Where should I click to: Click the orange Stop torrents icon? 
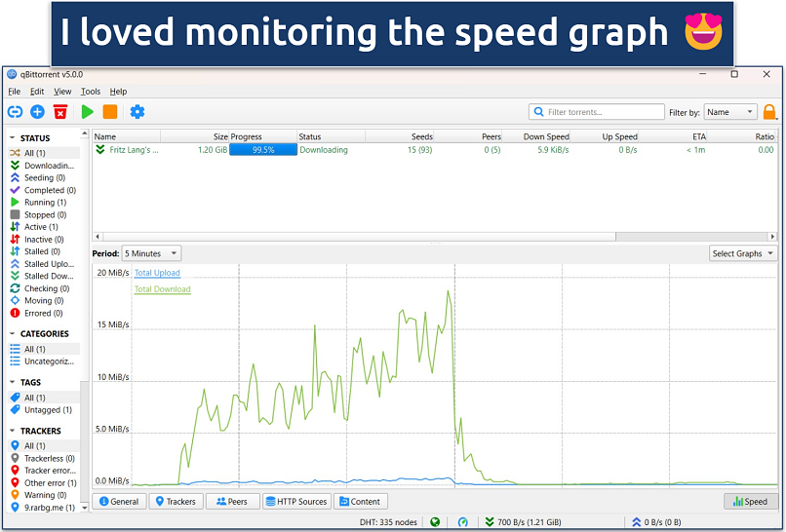[x=110, y=112]
